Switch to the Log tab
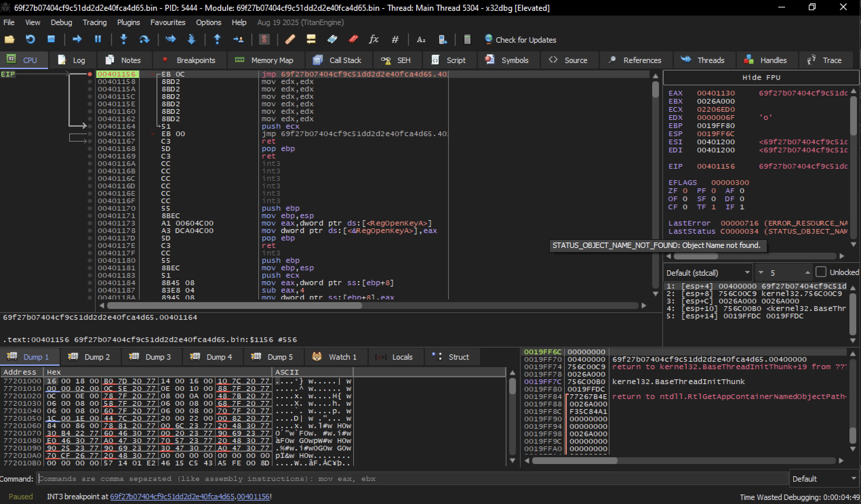861x504 pixels. pos(73,60)
